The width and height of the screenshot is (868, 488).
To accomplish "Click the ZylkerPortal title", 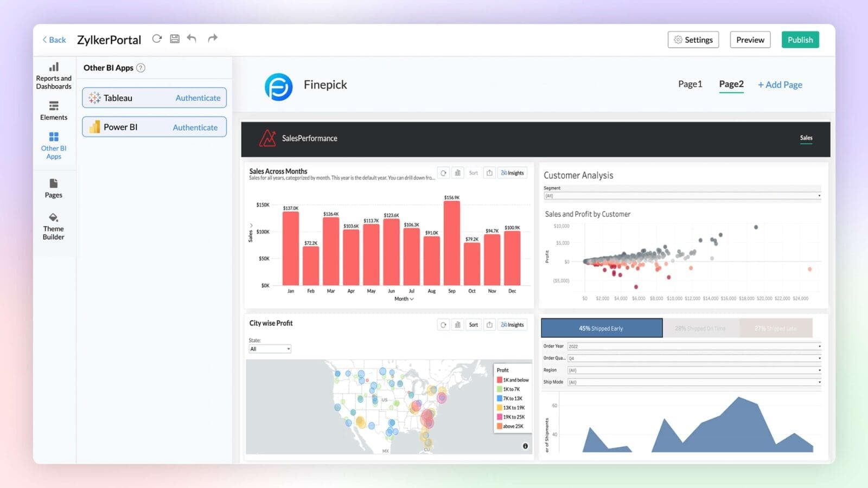I will 109,40.
